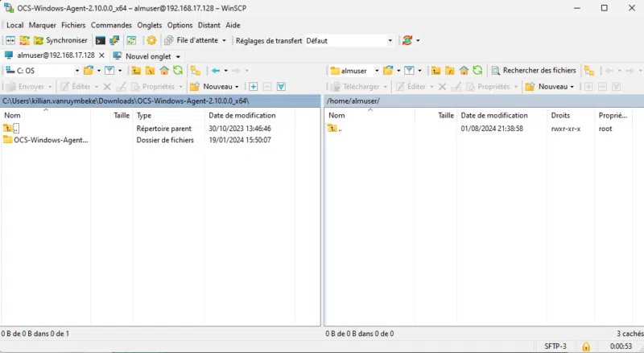Expand the remote Nouveau dropdown arrow
The width and height of the screenshot is (644, 353).
[x=572, y=87]
